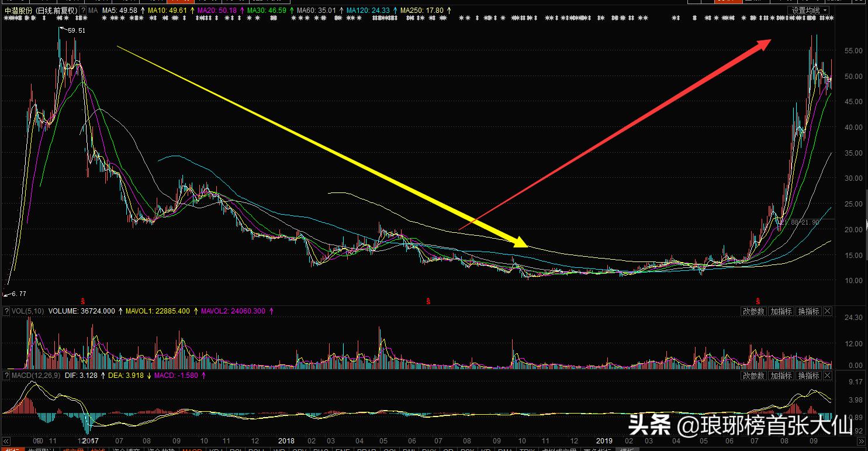This screenshot has height=451, width=868.
Task: Select the red $ ex-rights marker near 2019
Action: (757, 299)
